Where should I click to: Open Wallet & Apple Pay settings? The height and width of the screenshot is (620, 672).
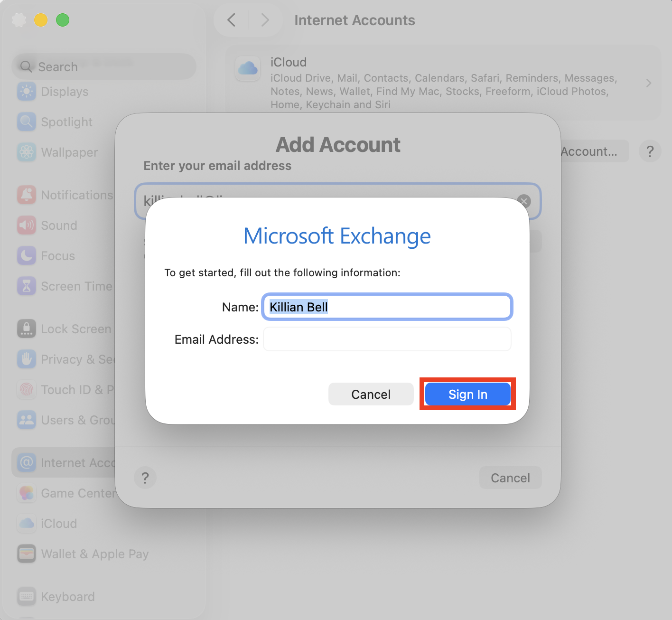pos(94,554)
